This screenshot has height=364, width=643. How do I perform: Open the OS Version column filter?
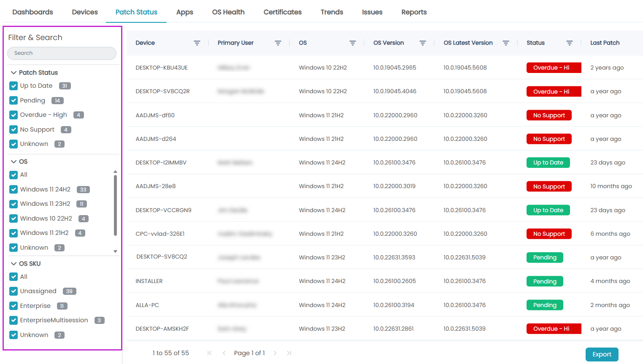click(423, 43)
